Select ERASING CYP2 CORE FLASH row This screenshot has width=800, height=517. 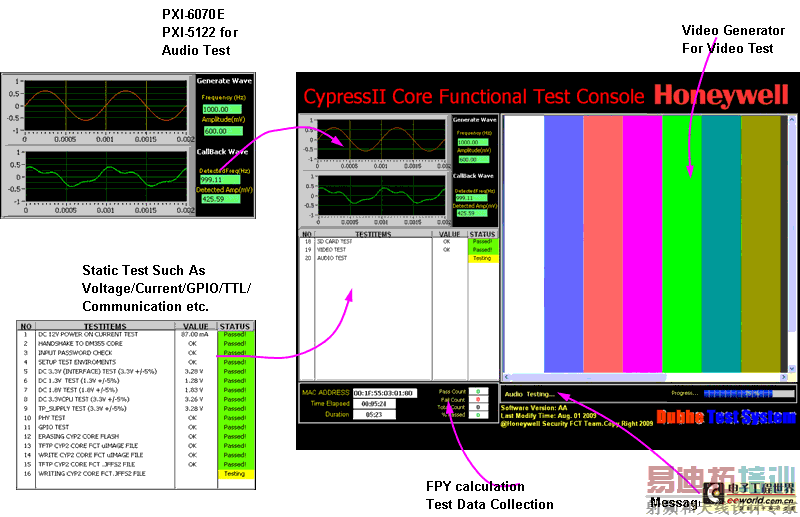click(136, 437)
